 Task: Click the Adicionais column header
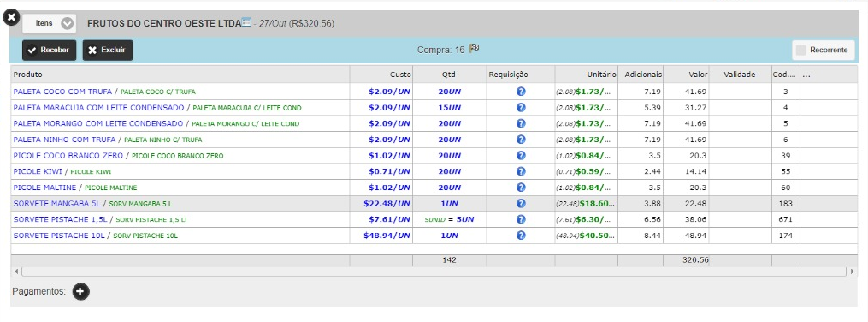point(641,75)
